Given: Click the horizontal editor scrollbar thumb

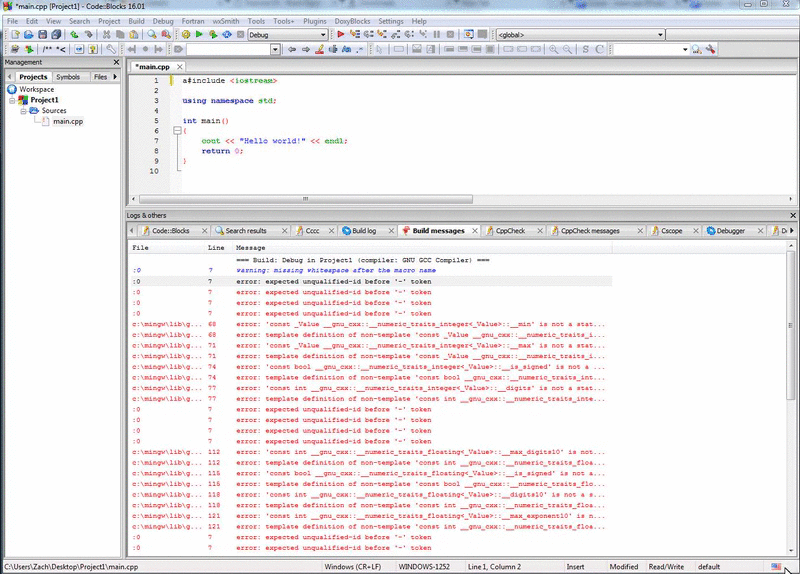Looking at the screenshot, I should tap(306, 199).
